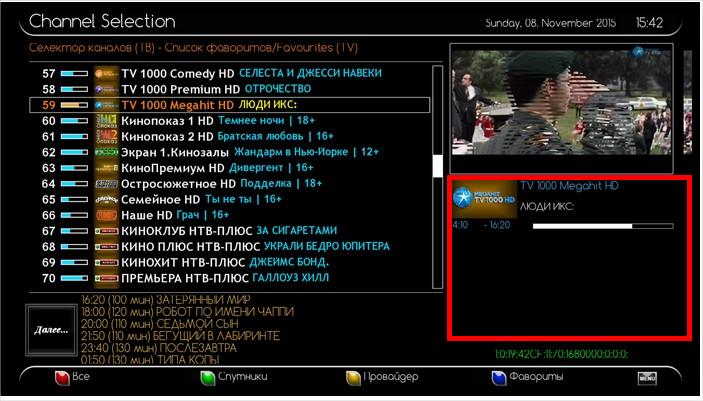
Task: Click the Channel Selection title
Action: point(102,22)
